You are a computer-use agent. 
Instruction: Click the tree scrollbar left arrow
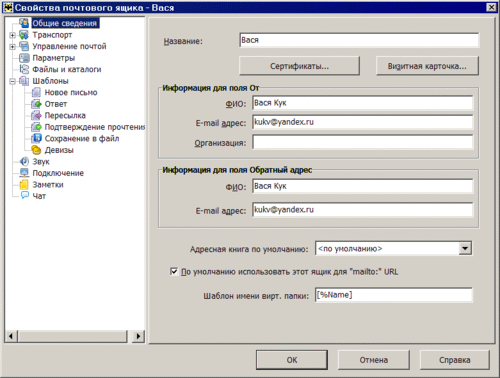tap(11, 336)
